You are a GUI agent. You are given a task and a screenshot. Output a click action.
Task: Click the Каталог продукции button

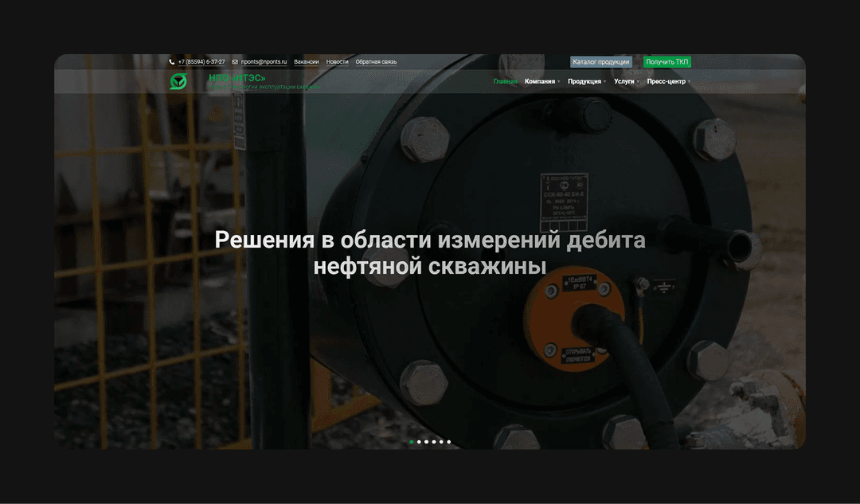coord(601,62)
